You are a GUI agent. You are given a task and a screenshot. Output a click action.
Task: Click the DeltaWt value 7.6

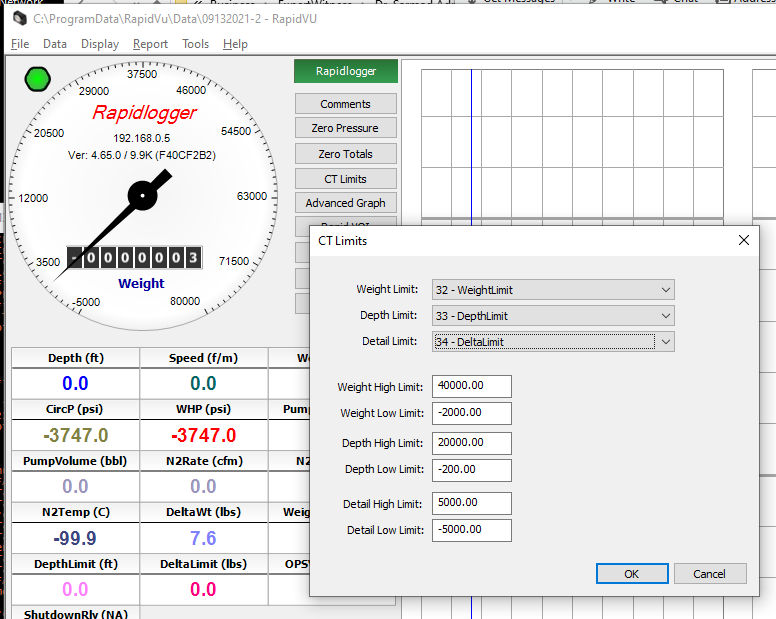point(203,538)
